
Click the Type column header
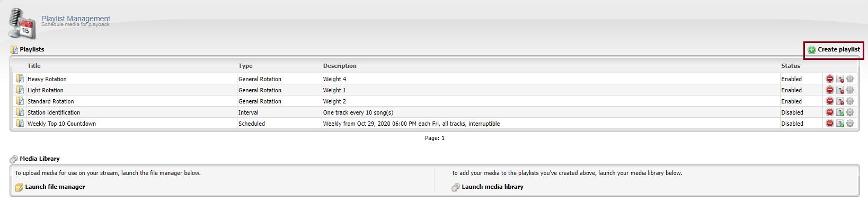(245, 66)
